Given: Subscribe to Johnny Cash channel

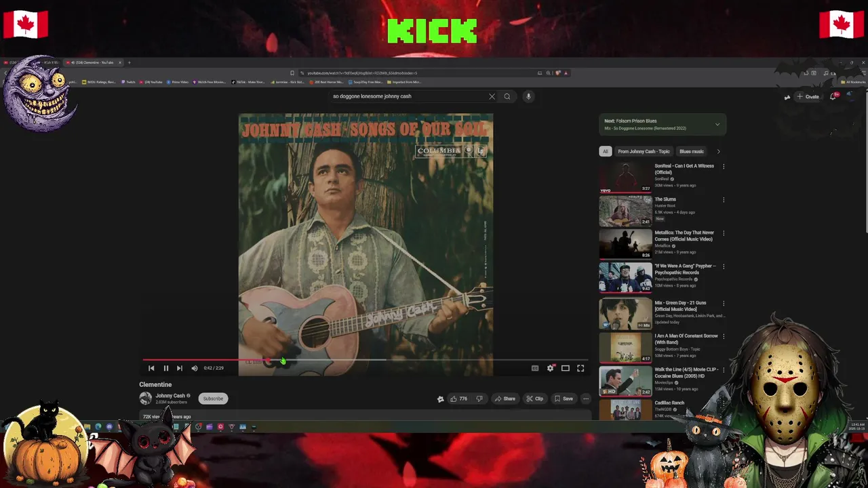Looking at the screenshot, I should click(x=213, y=399).
